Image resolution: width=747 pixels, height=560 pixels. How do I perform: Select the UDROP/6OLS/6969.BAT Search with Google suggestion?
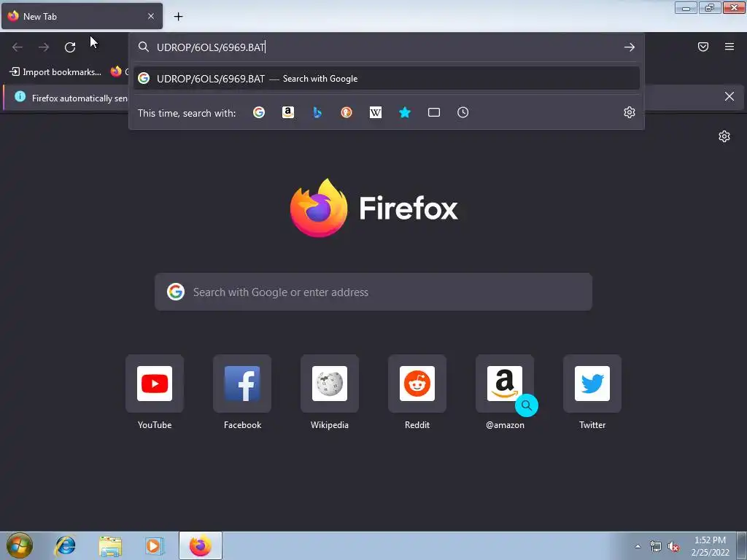click(387, 79)
